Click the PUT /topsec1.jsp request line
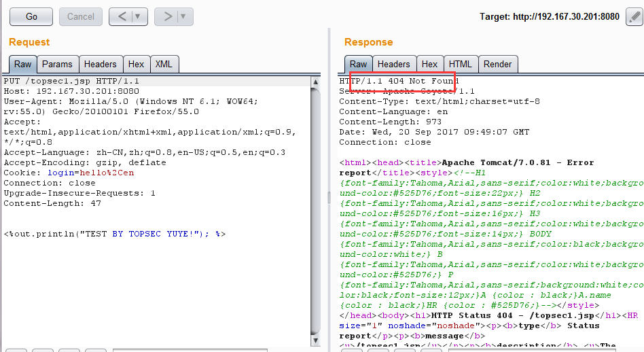Screen dimensions: 644x352 click(x=71, y=81)
